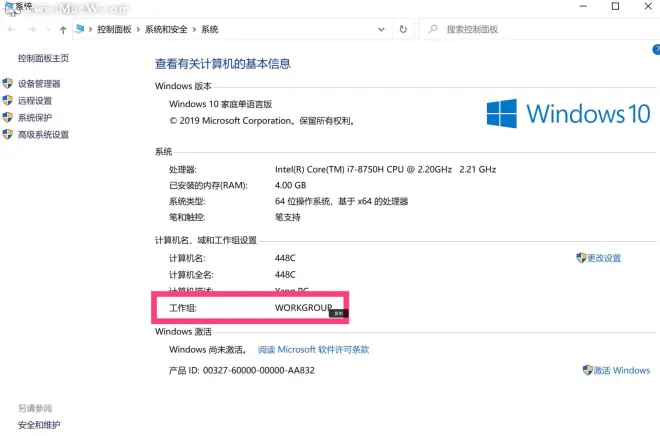Open 阅读 Microsoft 软件许可条款 link

coord(313,350)
